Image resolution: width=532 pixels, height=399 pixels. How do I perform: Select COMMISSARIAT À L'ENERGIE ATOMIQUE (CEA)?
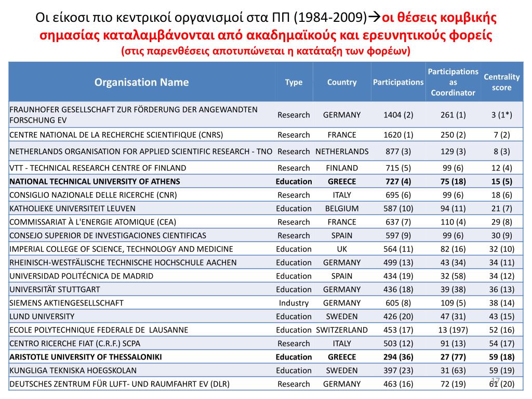click(x=92, y=222)
